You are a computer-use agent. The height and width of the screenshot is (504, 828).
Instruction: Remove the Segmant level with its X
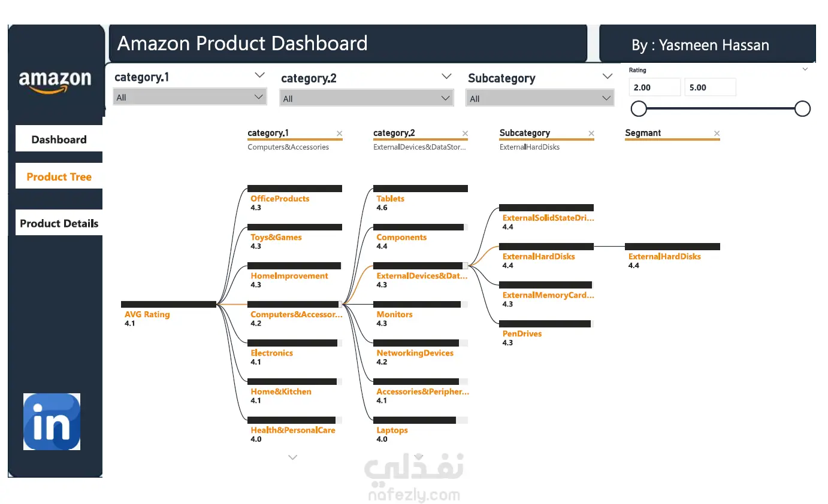tap(717, 133)
